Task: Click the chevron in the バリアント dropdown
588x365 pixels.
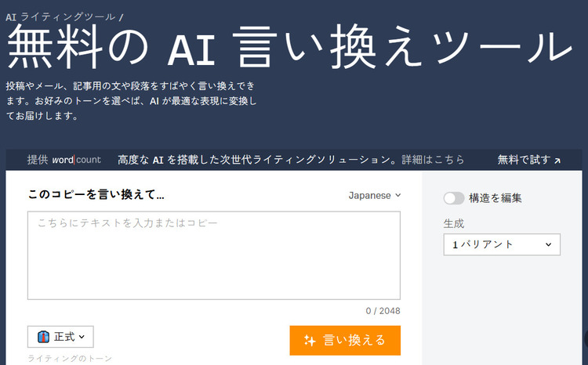Action: [548, 244]
